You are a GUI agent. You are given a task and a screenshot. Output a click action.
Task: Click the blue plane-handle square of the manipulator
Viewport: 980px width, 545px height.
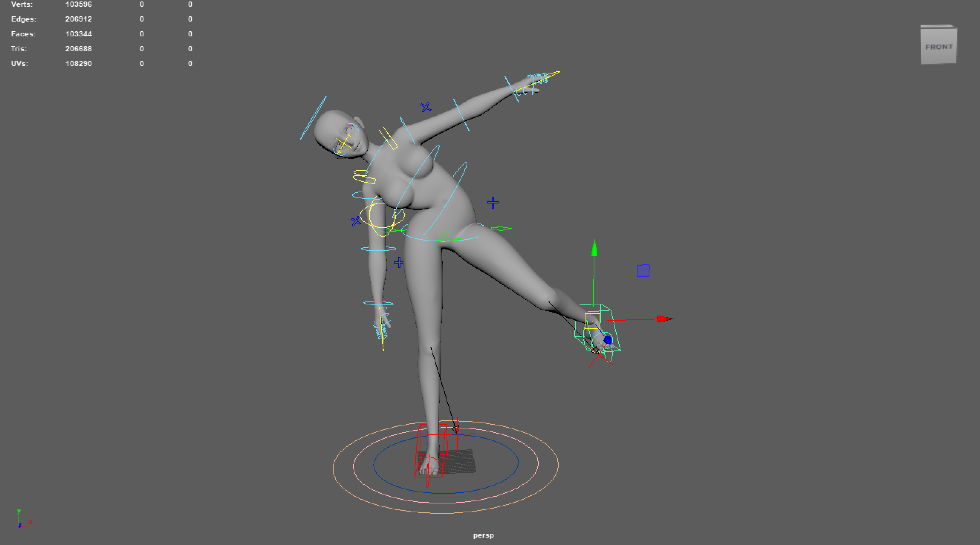[x=643, y=271]
